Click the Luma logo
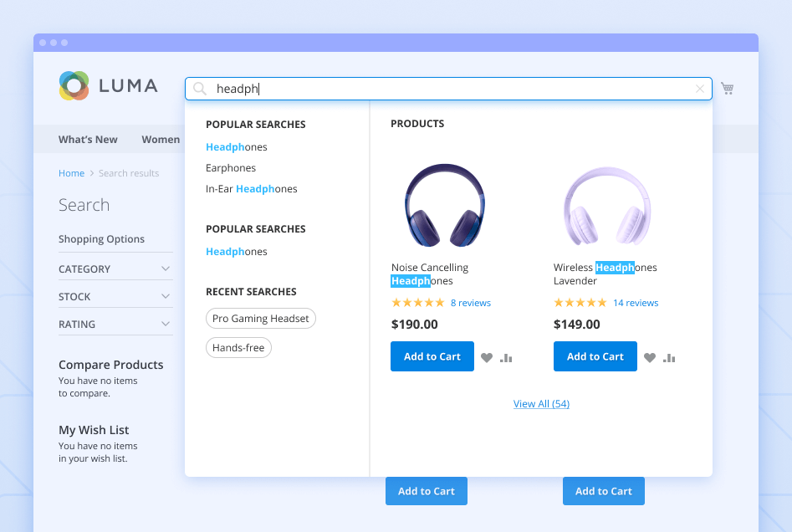 pos(108,85)
